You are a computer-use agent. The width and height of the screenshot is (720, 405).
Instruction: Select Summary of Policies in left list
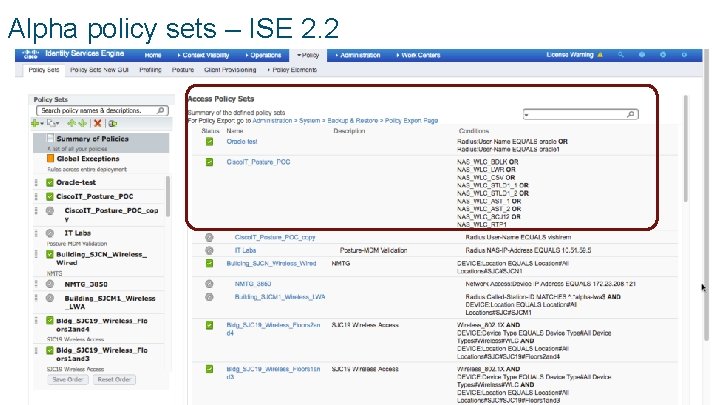[101, 143]
